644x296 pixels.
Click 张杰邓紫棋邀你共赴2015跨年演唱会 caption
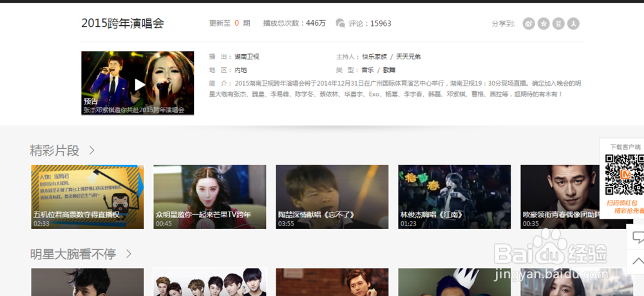134,110
